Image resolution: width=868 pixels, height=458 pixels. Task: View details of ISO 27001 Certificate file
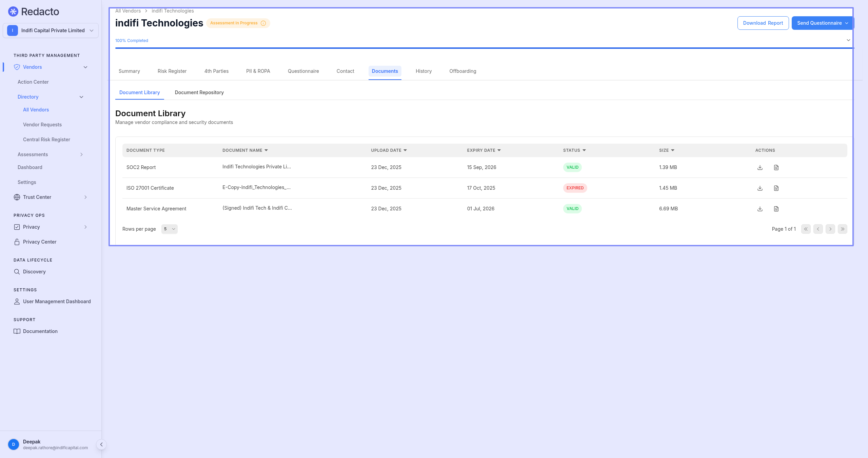776,188
